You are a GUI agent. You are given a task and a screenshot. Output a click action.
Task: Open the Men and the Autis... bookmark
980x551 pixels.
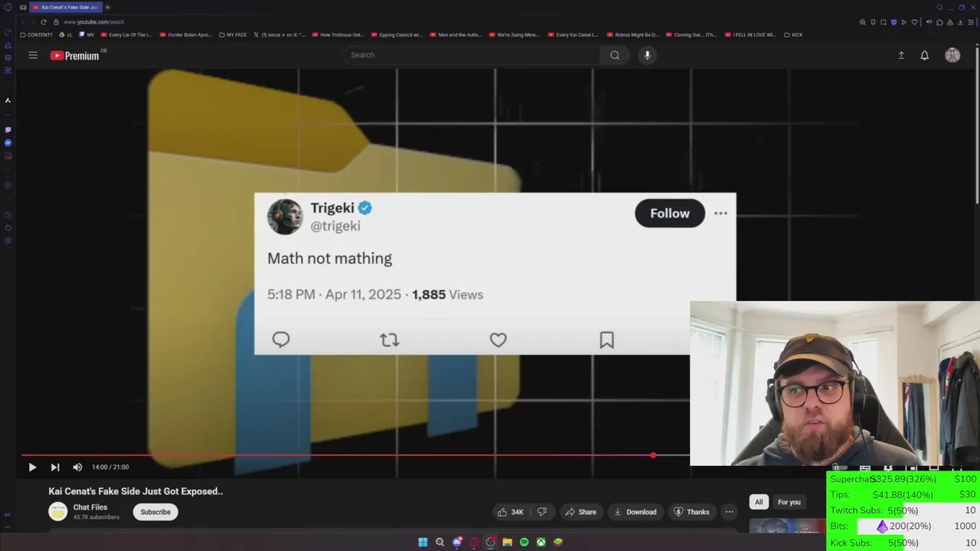[455, 34]
